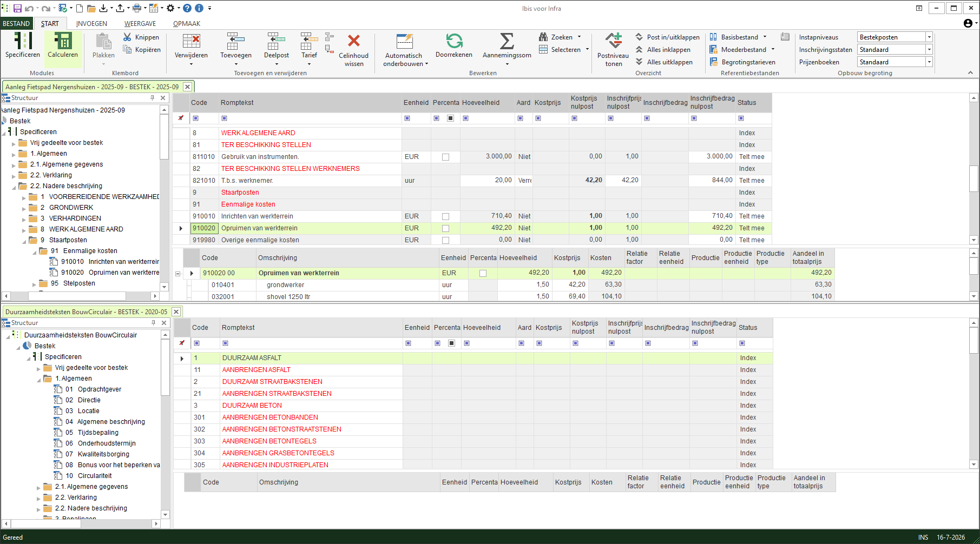The width and height of the screenshot is (980, 544).
Task: Click the blue Info icon
Action: 199,8
